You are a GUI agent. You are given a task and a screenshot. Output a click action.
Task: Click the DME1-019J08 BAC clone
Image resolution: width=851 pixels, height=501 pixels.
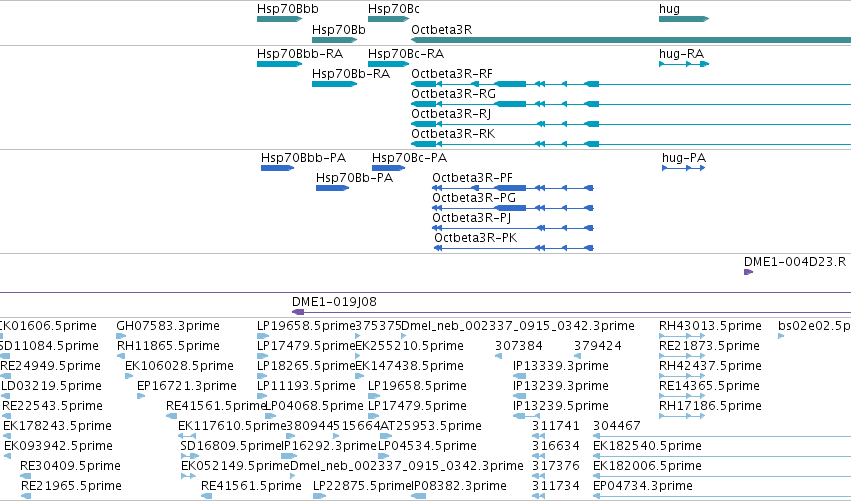tap(571, 312)
